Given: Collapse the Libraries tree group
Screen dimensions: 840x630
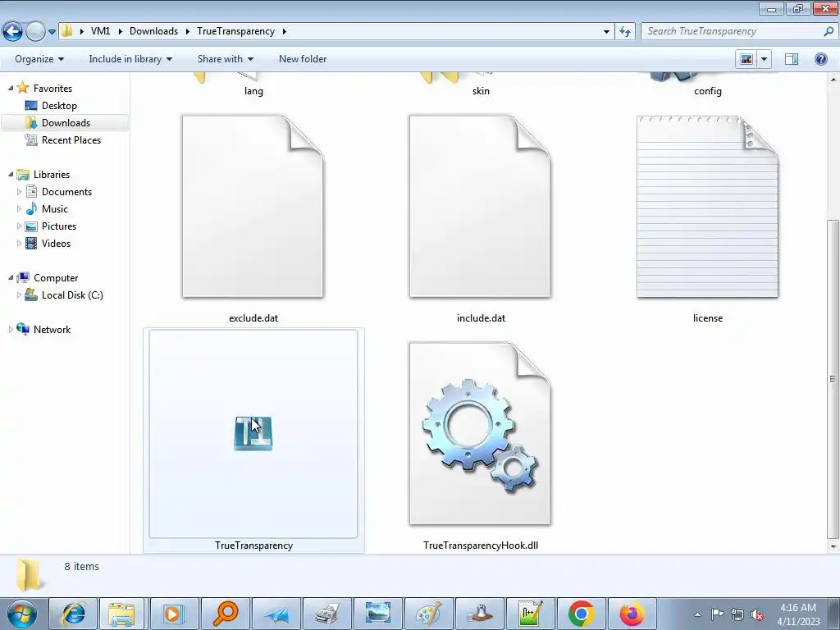Looking at the screenshot, I should [x=11, y=174].
